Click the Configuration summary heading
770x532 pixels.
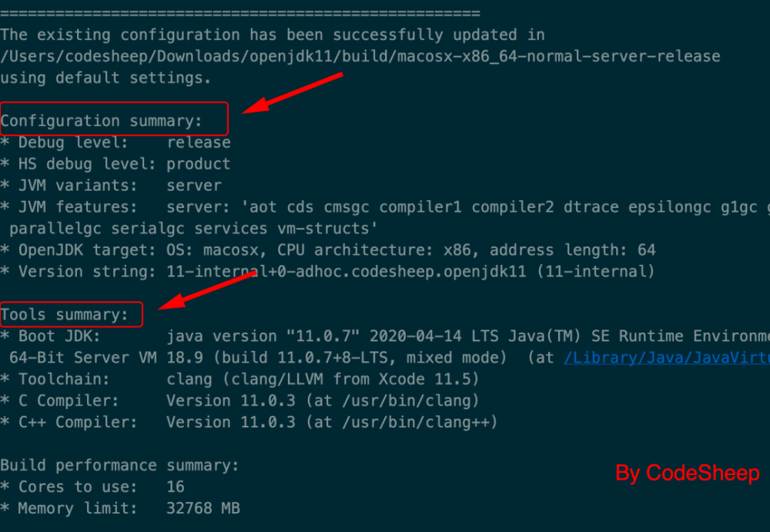click(102, 121)
